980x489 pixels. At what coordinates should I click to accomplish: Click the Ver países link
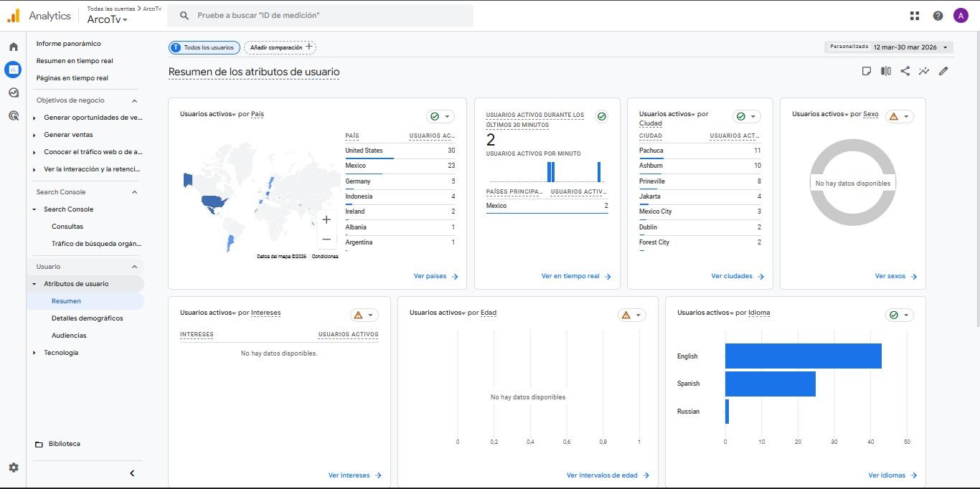(436, 276)
